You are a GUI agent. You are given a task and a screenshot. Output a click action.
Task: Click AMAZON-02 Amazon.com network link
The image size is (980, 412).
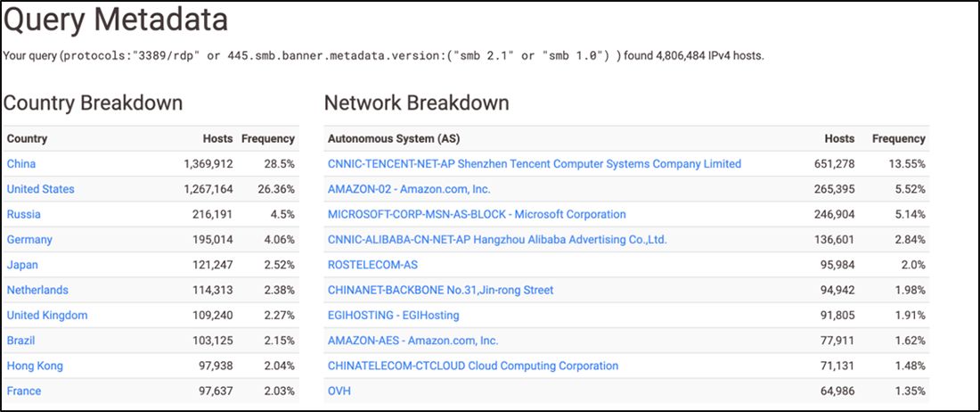coord(409,189)
